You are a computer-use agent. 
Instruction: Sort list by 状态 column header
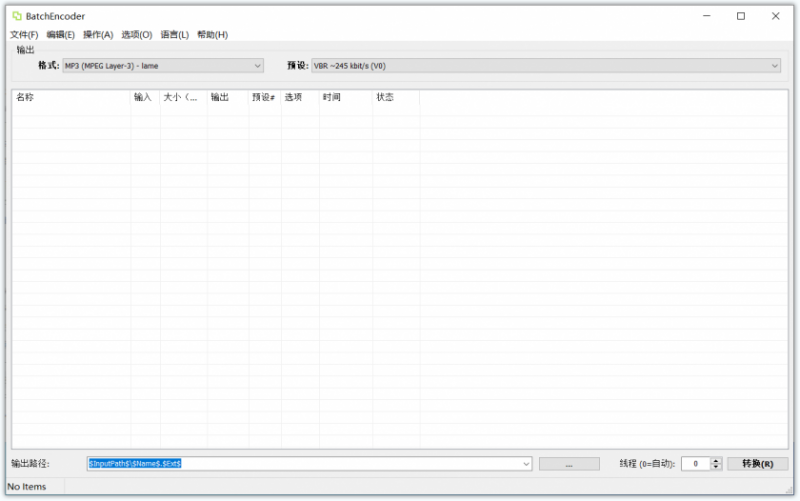tap(396, 97)
